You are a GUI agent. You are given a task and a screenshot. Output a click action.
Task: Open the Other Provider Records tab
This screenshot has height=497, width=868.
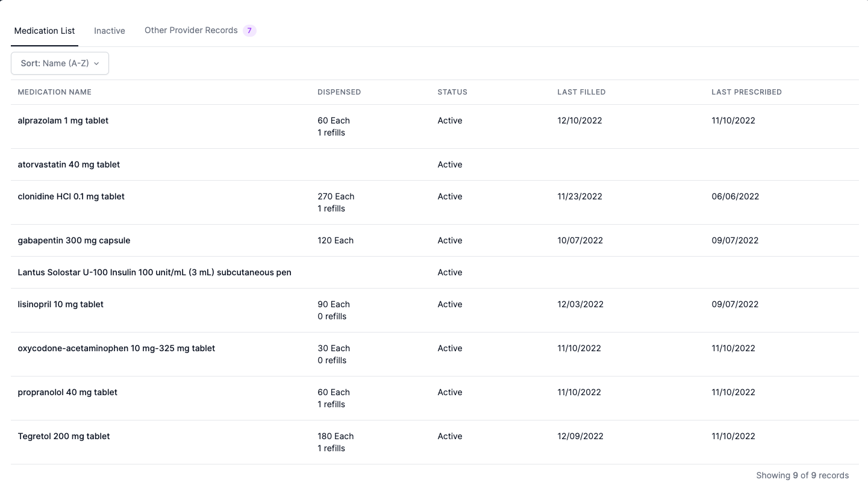point(191,30)
